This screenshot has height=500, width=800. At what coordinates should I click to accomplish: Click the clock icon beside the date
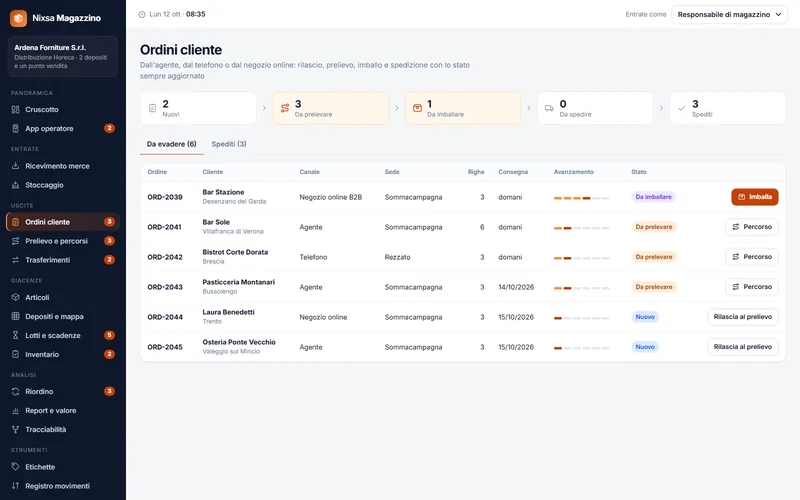[x=142, y=14]
